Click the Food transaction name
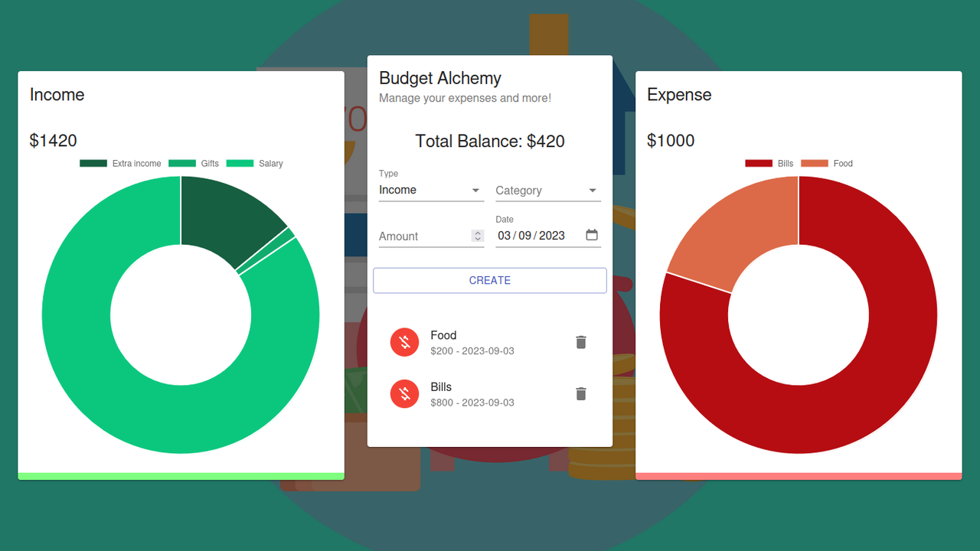The image size is (980, 551). [x=443, y=335]
